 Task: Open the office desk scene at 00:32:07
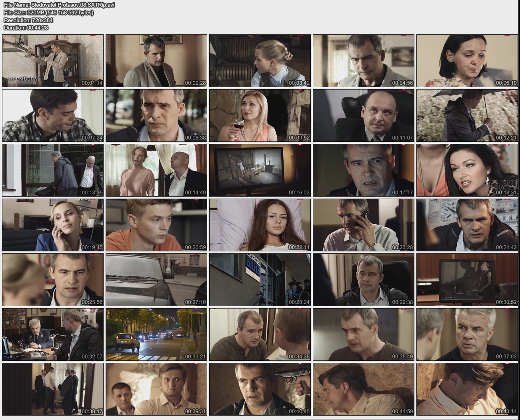tap(53, 334)
